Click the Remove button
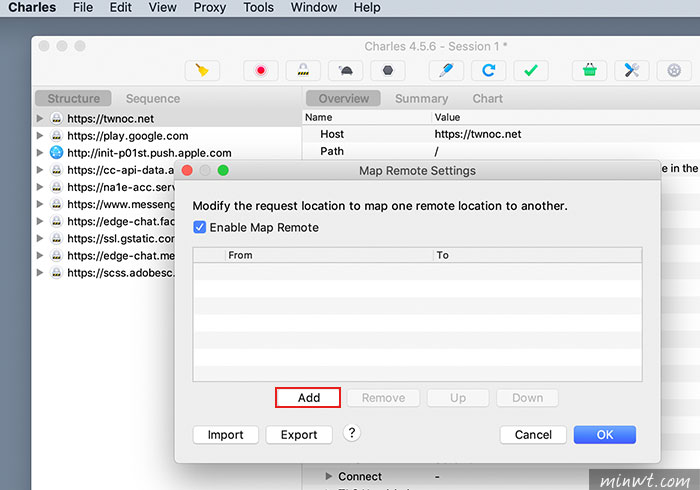Viewport: 700px width, 490px height. tap(383, 398)
